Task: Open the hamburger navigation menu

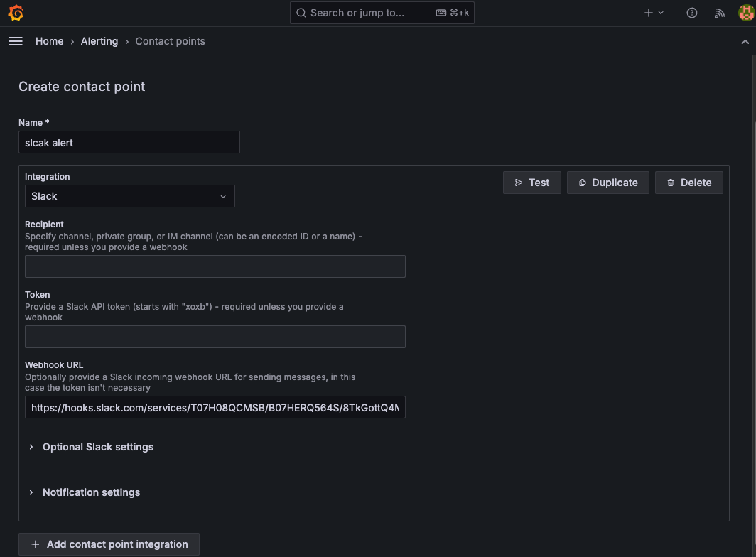Action: pyautogui.click(x=16, y=41)
